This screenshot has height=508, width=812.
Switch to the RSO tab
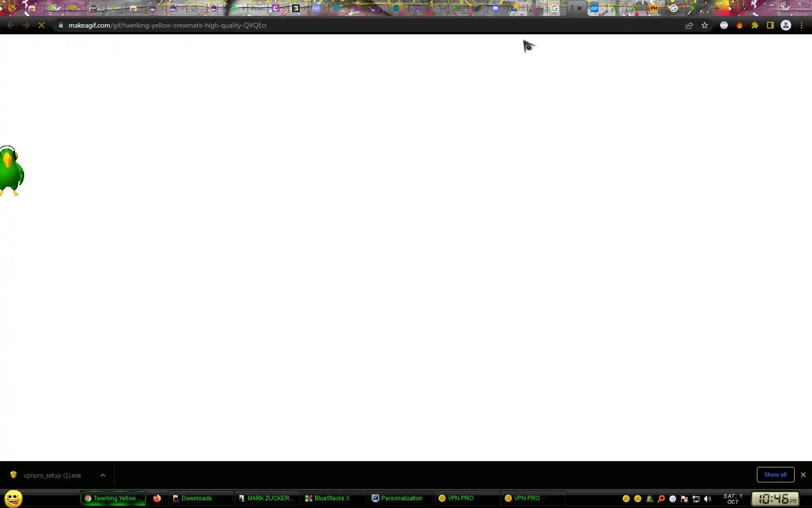pos(316,8)
